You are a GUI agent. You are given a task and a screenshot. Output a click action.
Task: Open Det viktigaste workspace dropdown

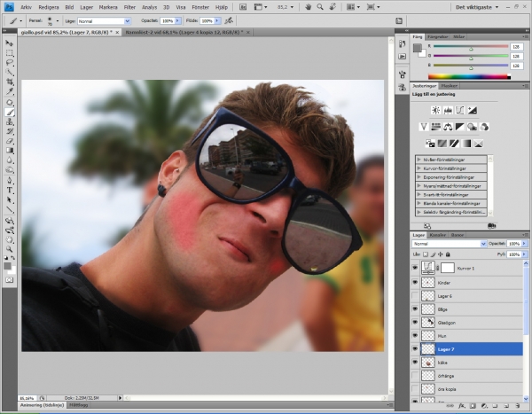coord(477,7)
